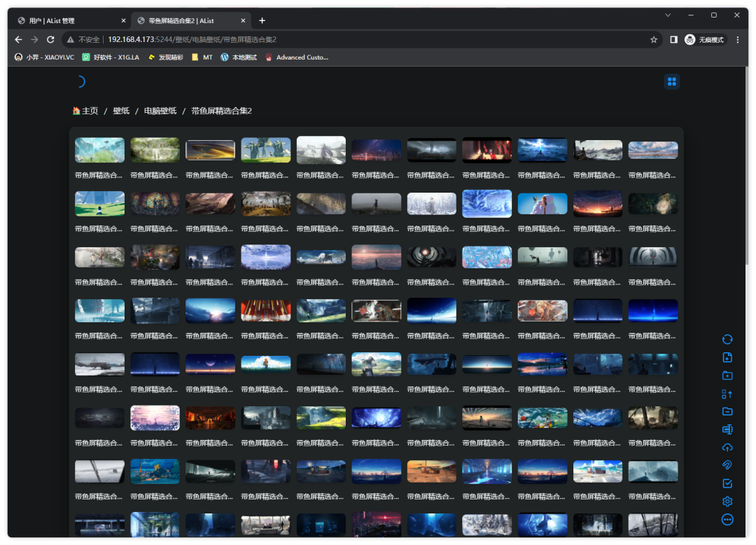
Task: Click the remove empty folder icon
Action: [727, 412]
